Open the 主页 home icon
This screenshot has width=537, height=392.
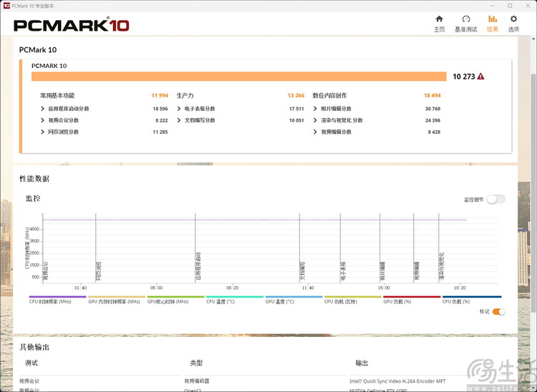pyautogui.click(x=439, y=19)
